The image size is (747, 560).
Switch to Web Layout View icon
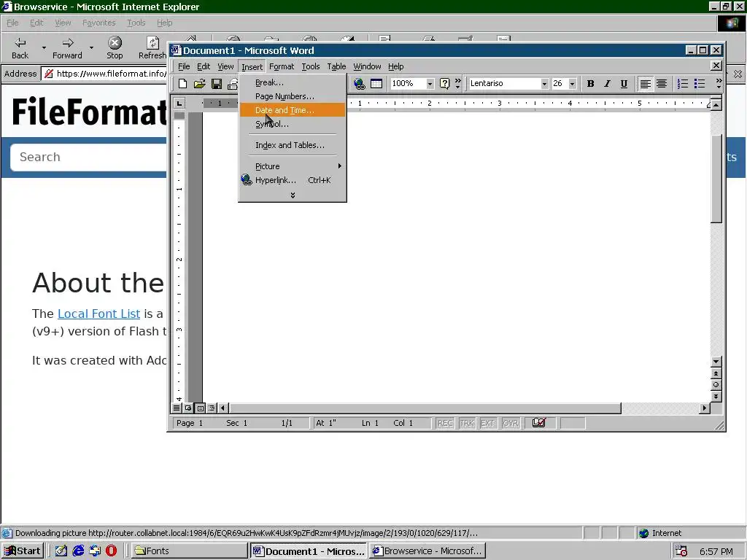coord(188,408)
